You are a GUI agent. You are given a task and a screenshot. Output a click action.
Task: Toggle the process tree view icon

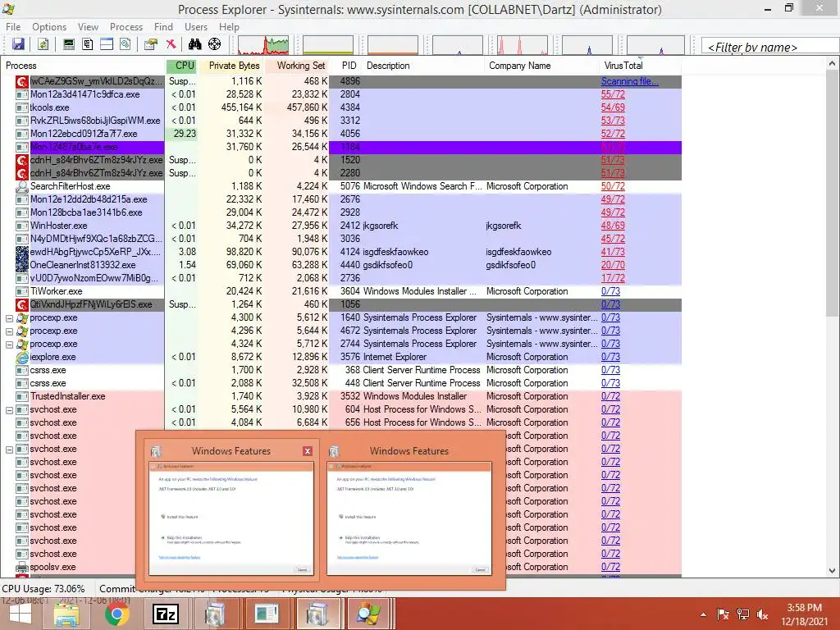click(87, 44)
